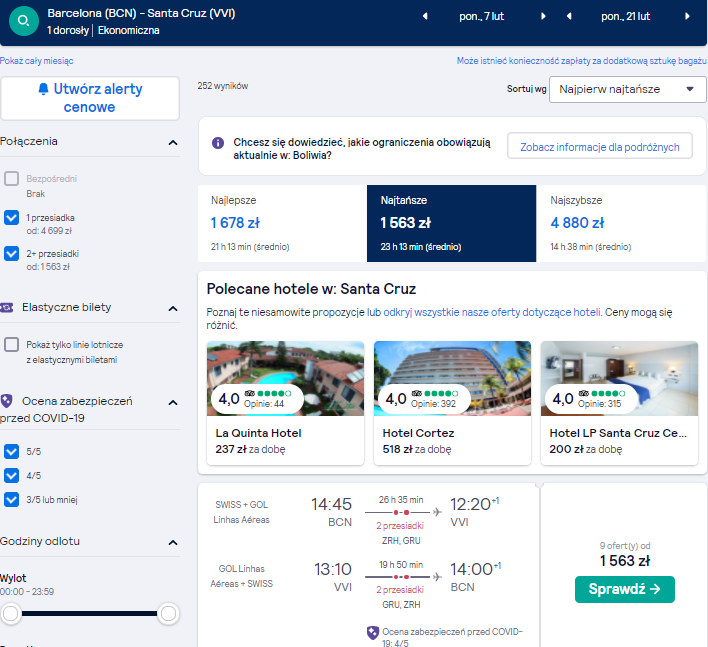Click the plane icon on the return 19 h 50 min leg

click(437, 577)
